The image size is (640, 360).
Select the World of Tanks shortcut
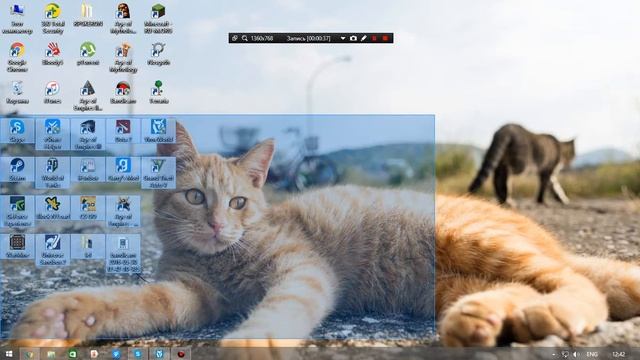coord(53,173)
